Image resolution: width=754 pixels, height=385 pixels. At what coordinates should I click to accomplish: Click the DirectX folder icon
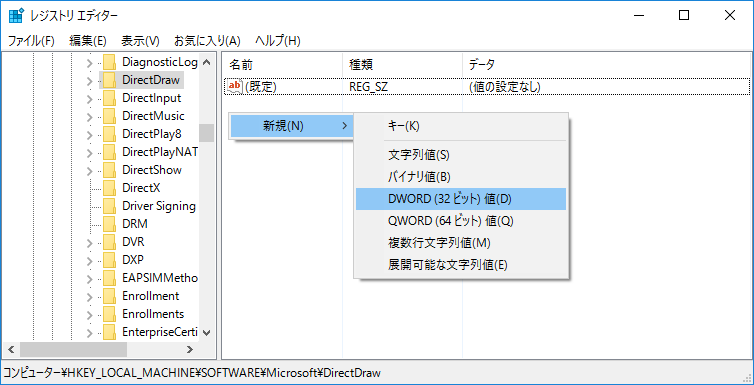[110, 188]
